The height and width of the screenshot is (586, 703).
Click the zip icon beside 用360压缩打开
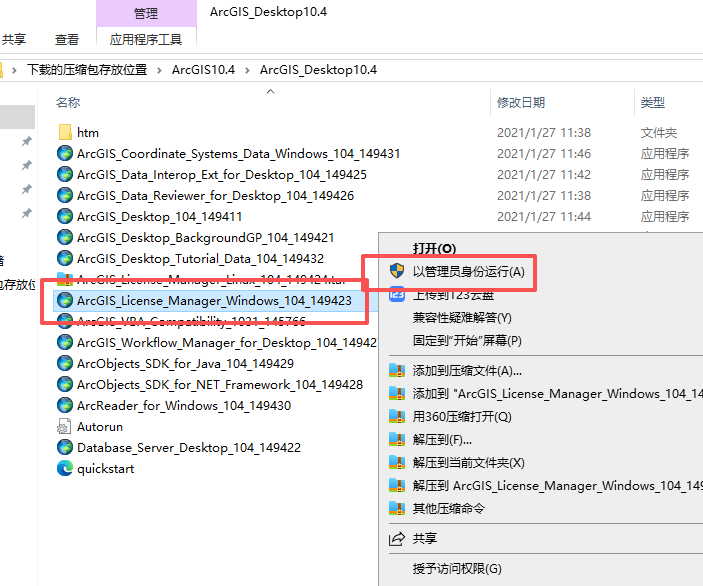click(397, 417)
